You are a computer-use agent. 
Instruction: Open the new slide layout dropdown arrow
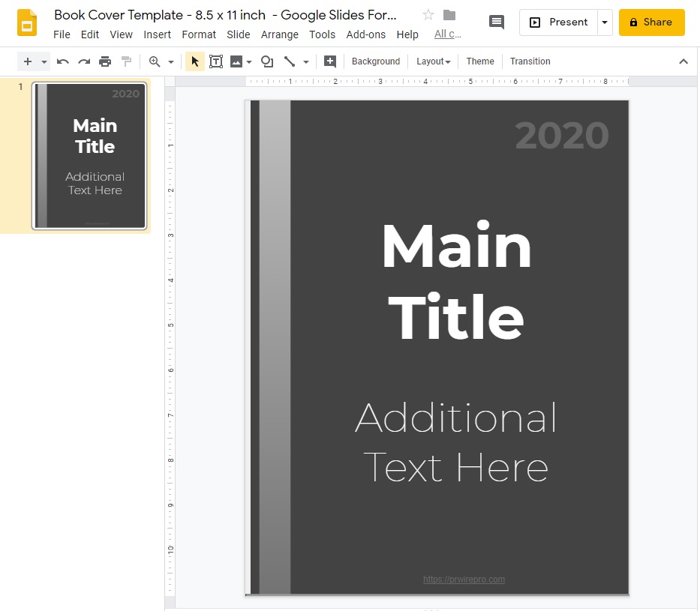(44, 61)
